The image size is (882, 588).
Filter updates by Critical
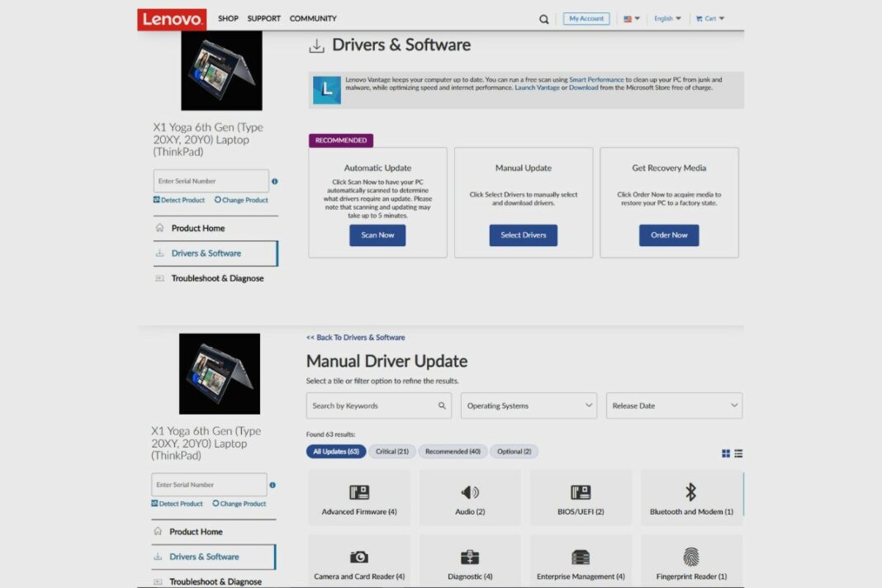[x=391, y=451]
